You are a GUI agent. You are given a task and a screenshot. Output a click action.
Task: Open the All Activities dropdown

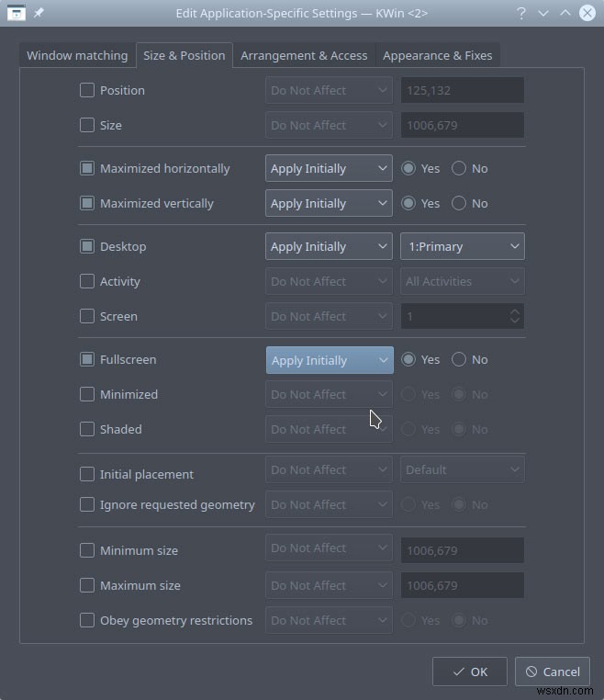tap(462, 281)
